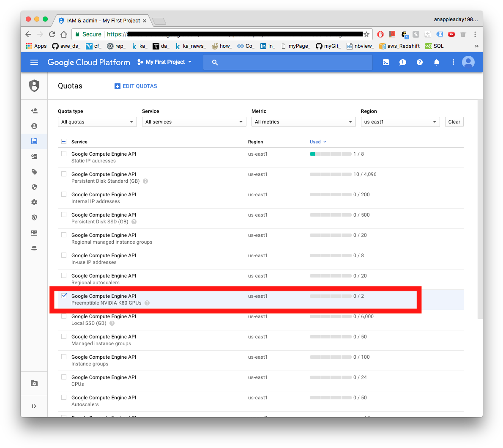Check the CPUs quota row
The image size is (503, 448).
[64, 377]
